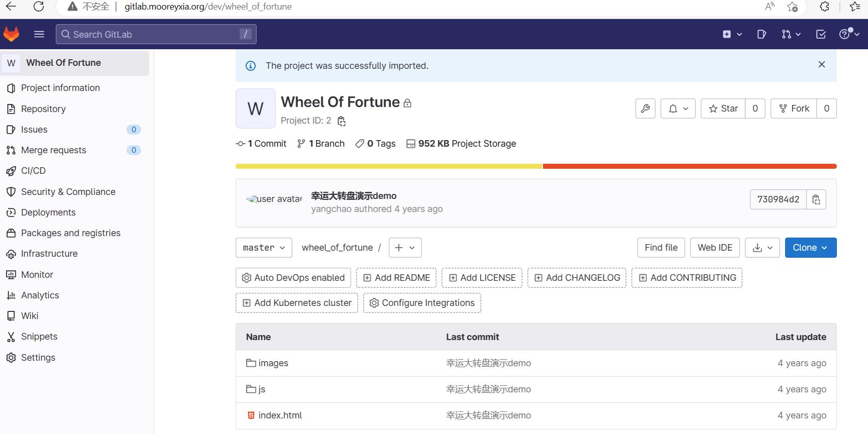Star the Wheel Of Fortune project
This screenshot has width=868, height=434.
723,108
